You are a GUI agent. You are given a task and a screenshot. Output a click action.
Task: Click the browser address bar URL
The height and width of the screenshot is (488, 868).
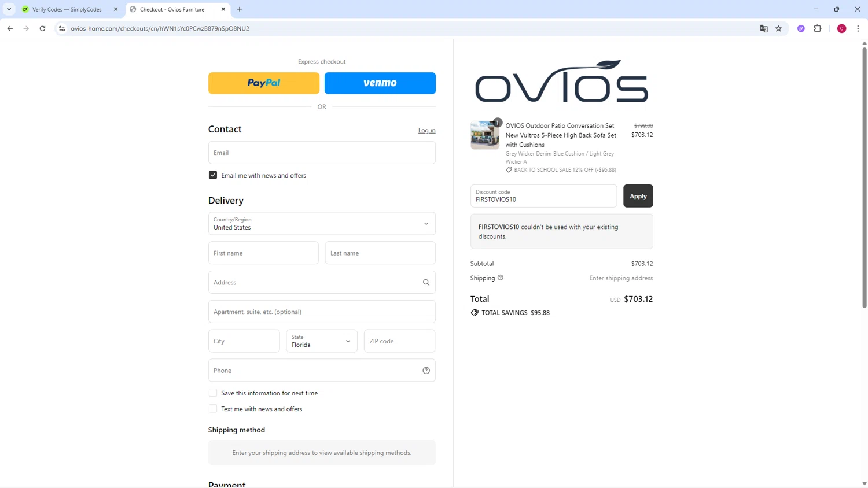160,28
